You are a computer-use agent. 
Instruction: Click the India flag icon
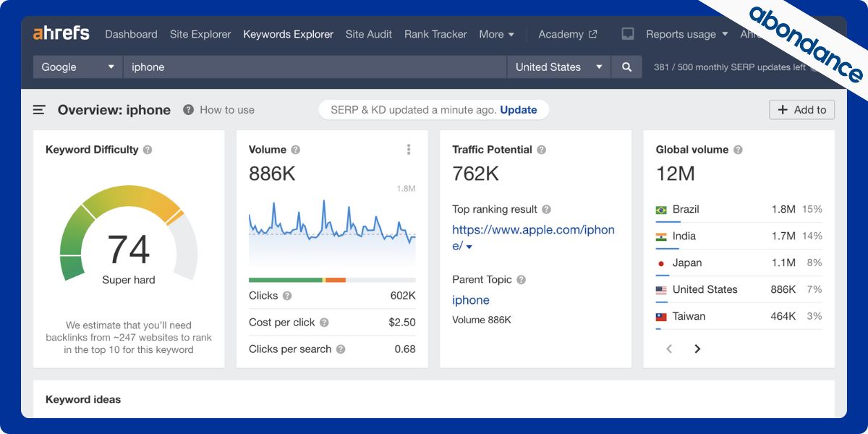click(x=661, y=237)
